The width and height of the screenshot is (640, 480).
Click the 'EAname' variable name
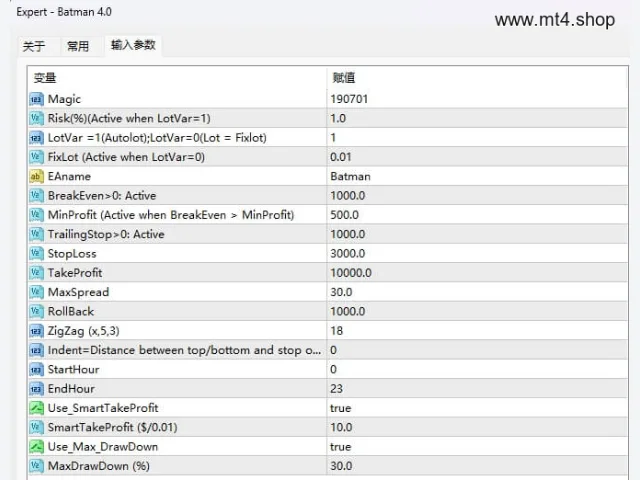pyautogui.click(x=69, y=176)
